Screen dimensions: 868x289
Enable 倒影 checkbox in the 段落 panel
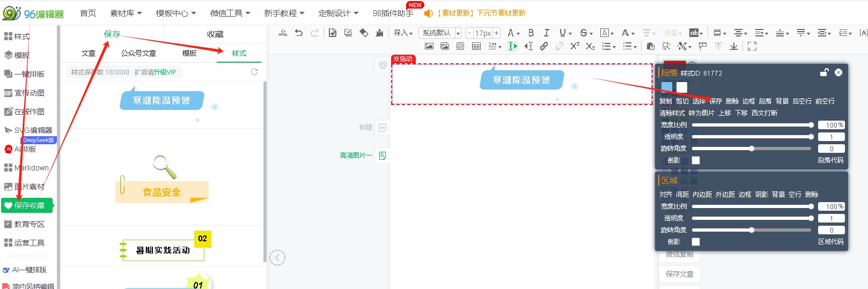tap(696, 160)
